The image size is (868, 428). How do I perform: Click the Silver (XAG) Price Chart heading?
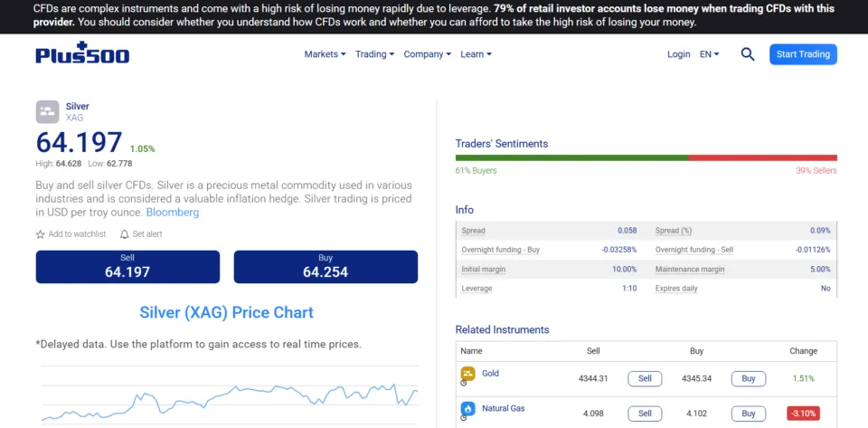point(226,312)
